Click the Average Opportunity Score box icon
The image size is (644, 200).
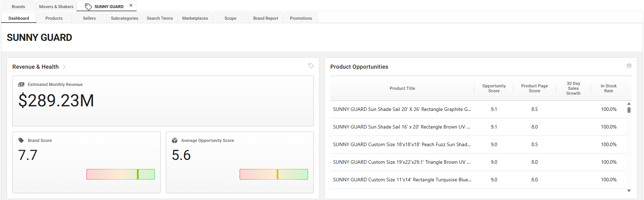pos(175,140)
